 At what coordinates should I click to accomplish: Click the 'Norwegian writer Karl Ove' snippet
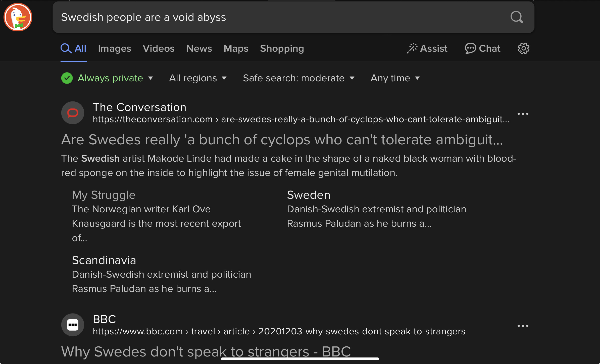pyautogui.click(x=156, y=223)
